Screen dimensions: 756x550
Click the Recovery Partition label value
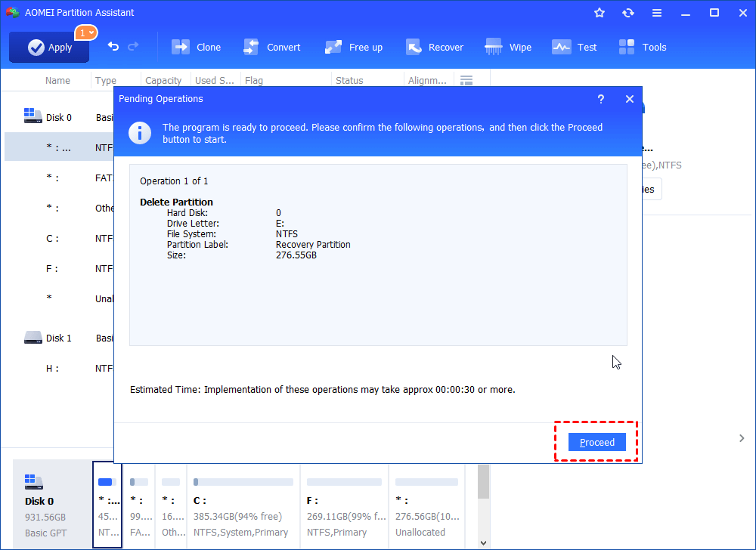(313, 244)
